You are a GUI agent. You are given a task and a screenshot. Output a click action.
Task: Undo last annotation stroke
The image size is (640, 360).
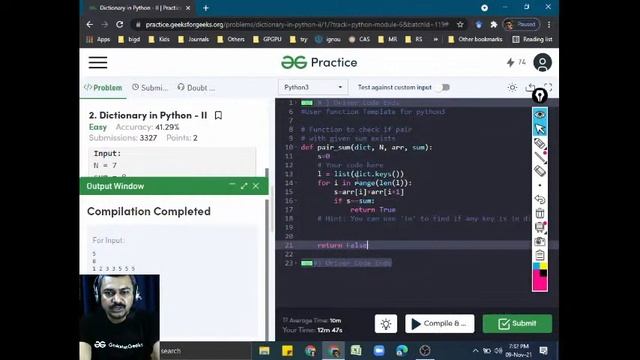[x=540, y=199]
